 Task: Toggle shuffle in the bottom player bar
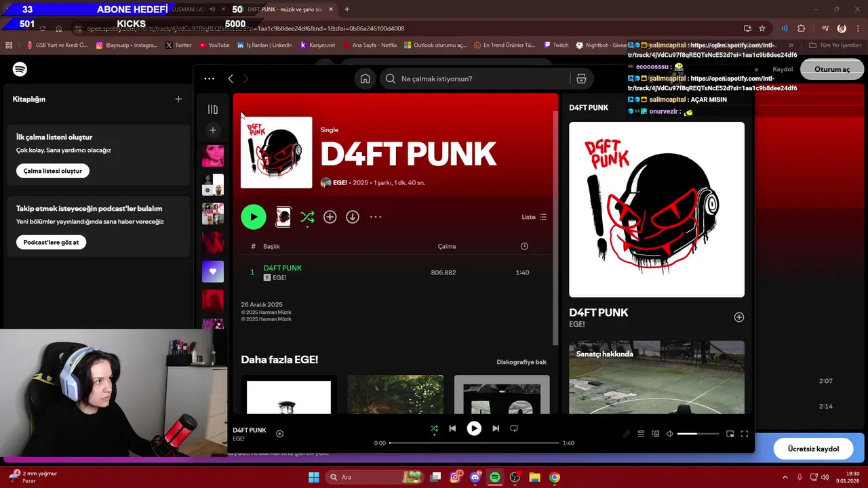[434, 428]
